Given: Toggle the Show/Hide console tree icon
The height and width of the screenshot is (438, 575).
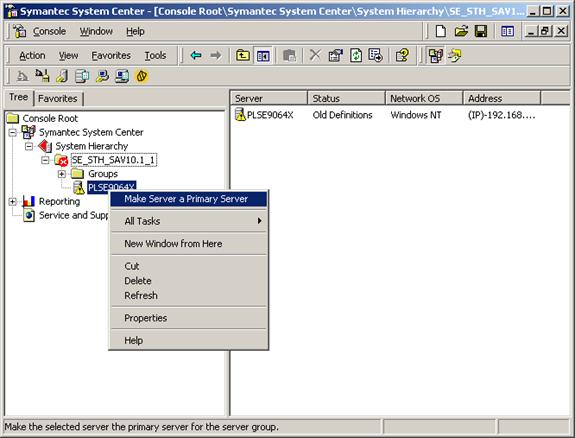Looking at the screenshot, I should click(263, 55).
